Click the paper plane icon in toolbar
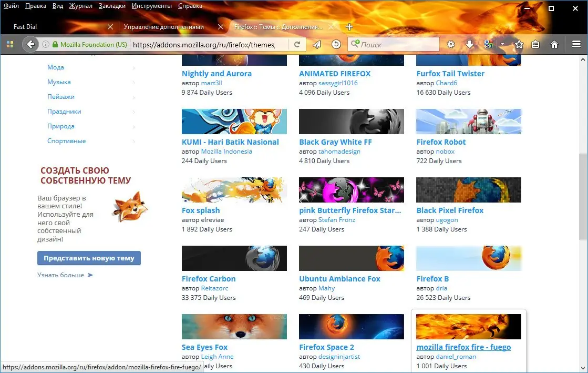The width and height of the screenshot is (588, 373). [317, 44]
